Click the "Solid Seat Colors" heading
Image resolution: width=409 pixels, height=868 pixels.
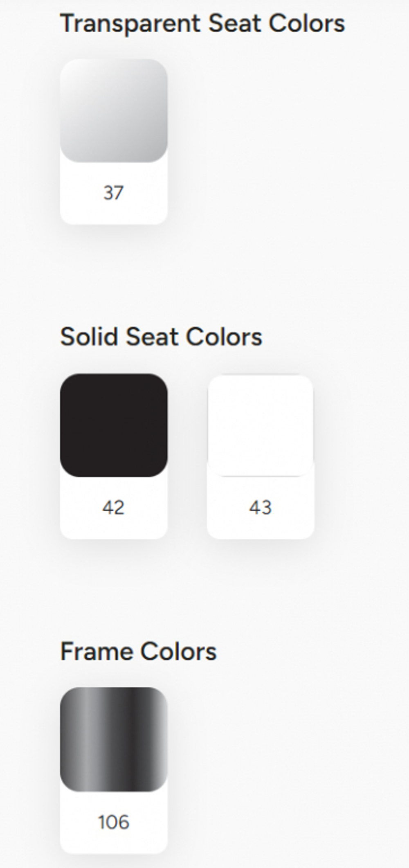point(161,337)
